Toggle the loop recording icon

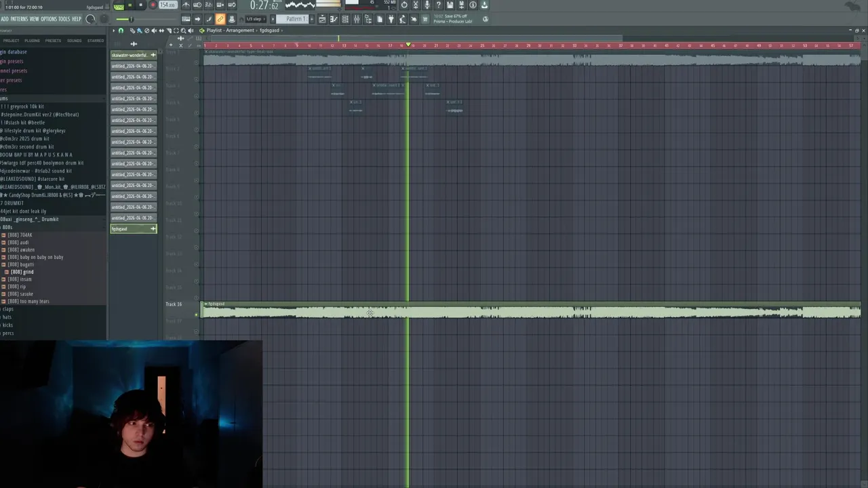[x=231, y=5]
